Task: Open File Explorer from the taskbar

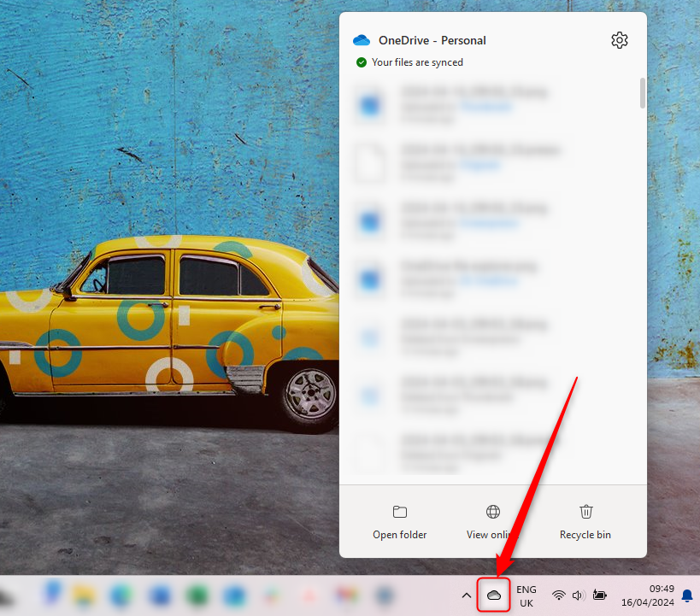Action: 84,595
